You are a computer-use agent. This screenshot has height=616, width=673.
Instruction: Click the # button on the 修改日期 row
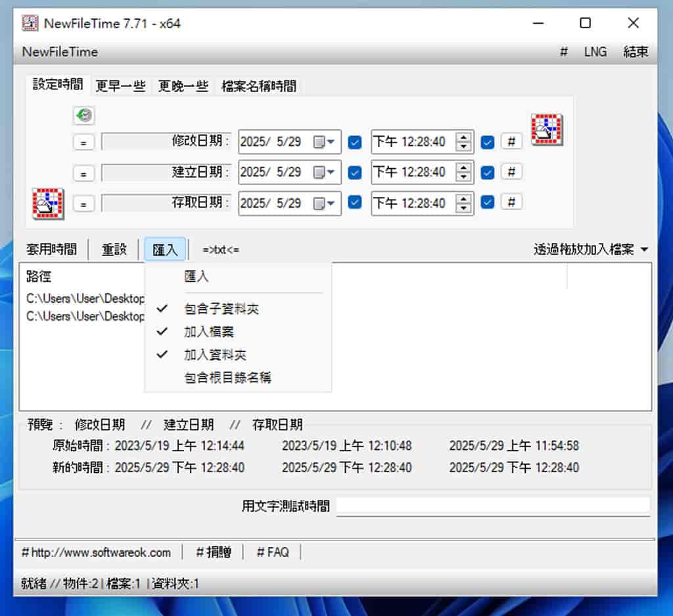tap(511, 142)
